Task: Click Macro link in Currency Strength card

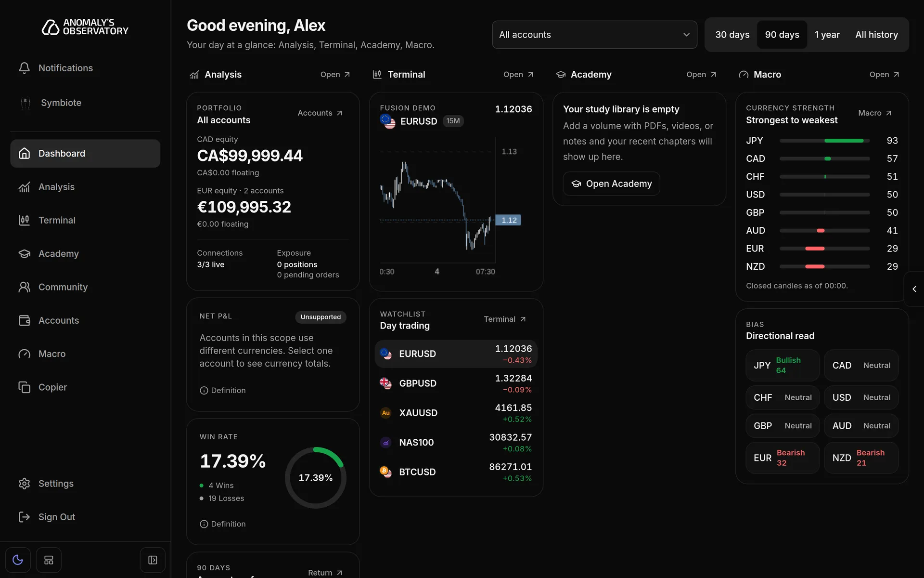Action: pyautogui.click(x=875, y=113)
